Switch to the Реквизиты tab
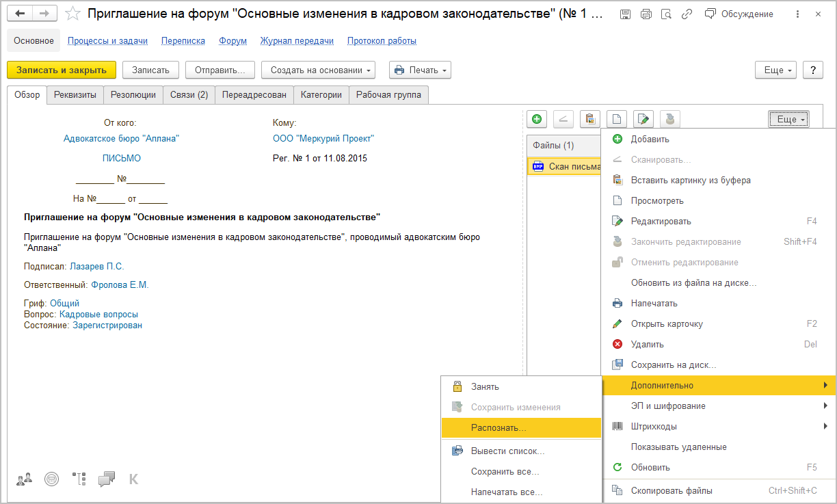The width and height of the screenshot is (837, 504). (75, 95)
